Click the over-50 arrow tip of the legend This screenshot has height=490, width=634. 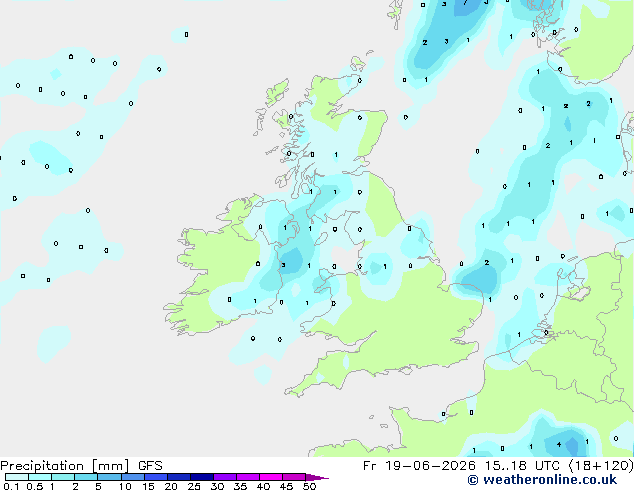point(317,477)
